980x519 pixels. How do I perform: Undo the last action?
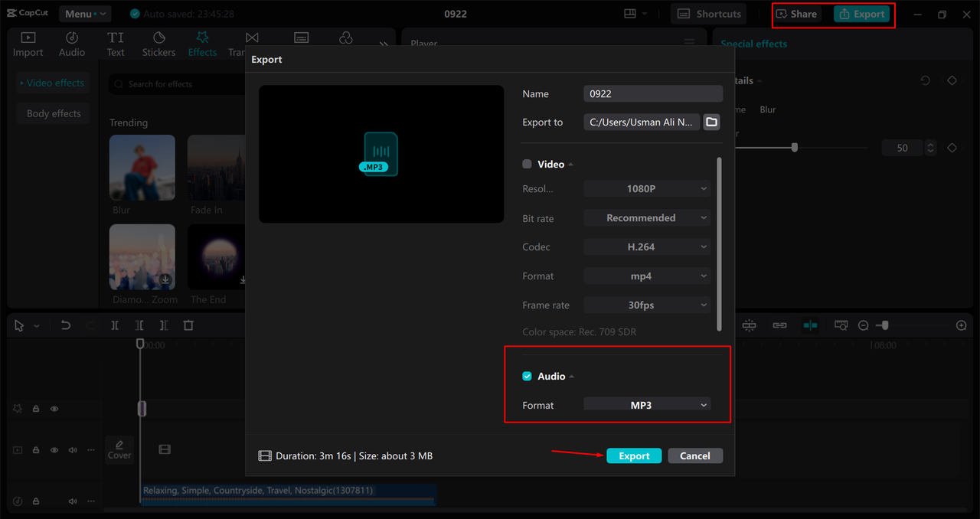pyautogui.click(x=65, y=325)
